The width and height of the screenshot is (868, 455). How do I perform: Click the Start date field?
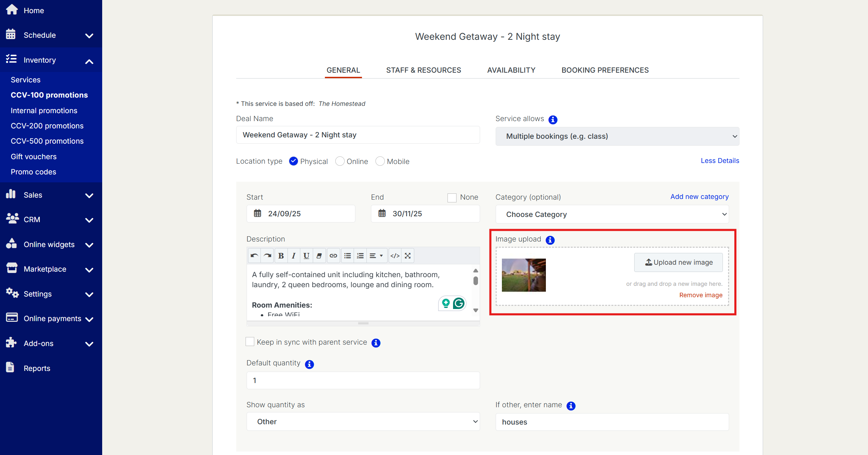point(301,213)
